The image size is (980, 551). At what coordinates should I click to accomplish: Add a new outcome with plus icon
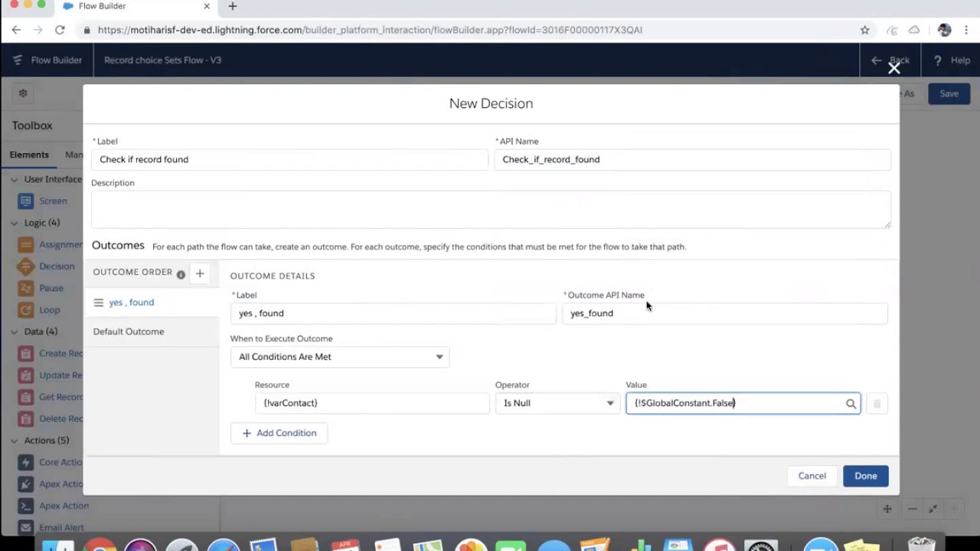pos(200,273)
